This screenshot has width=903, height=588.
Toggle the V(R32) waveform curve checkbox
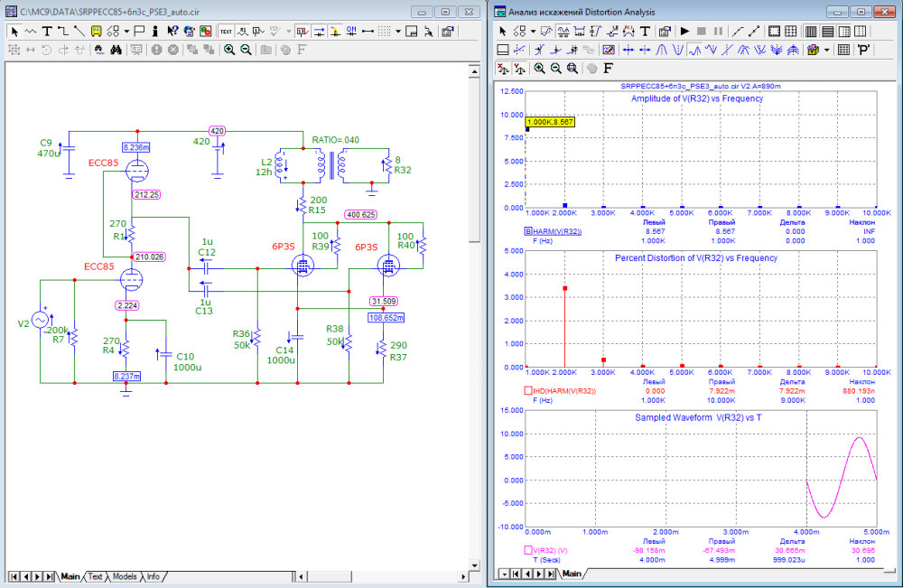(x=528, y=549)
